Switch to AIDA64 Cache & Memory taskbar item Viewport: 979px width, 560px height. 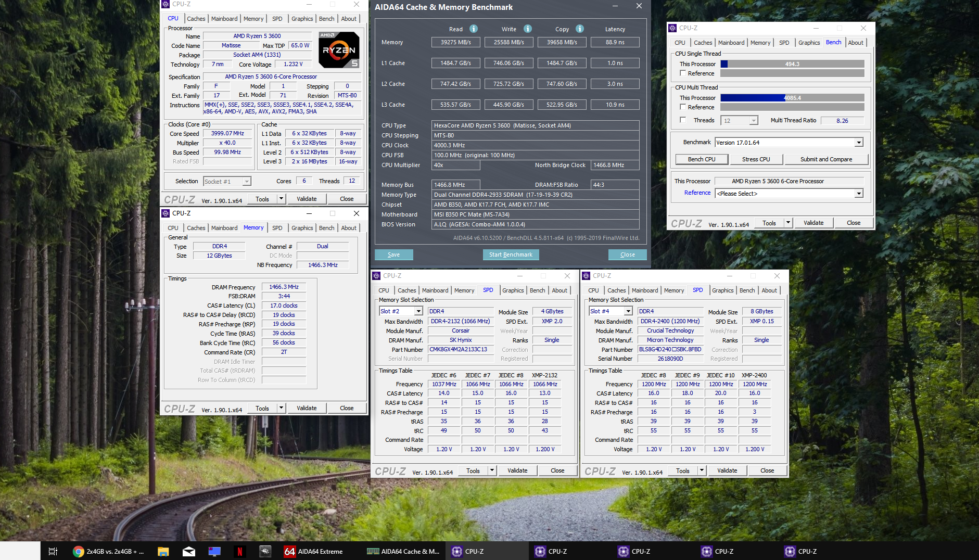coord(403,551)
